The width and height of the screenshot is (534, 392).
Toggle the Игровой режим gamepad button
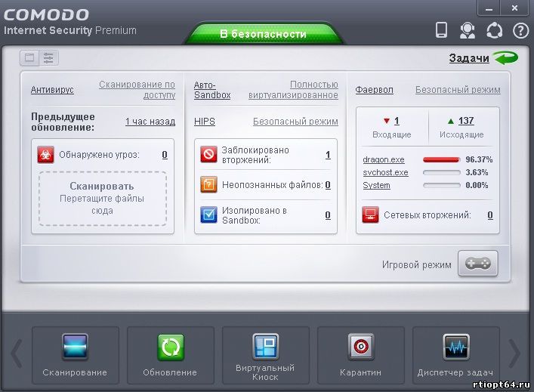coord(478,264)
